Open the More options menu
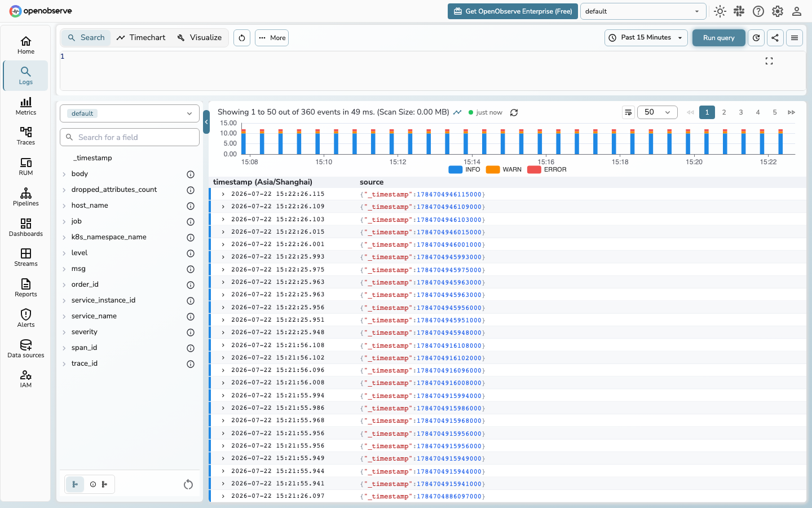The image size is (812, 508). 272,38
